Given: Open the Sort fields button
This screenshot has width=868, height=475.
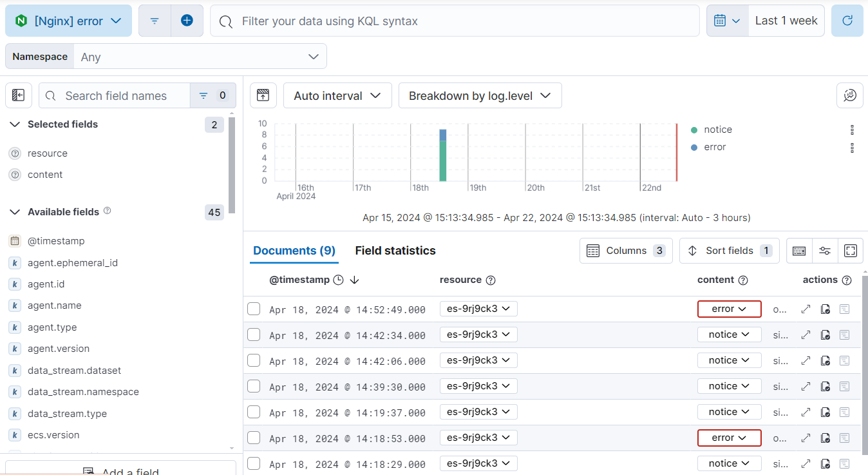Looking at the screenshot, I should pos(729,251).
